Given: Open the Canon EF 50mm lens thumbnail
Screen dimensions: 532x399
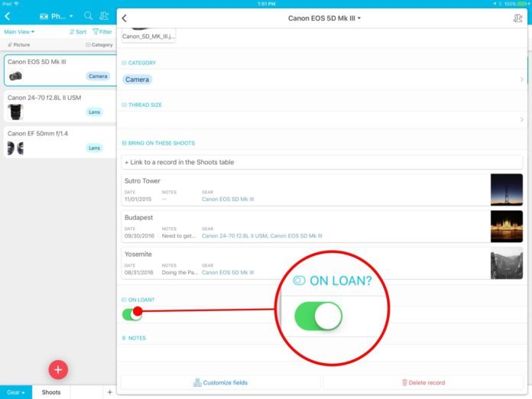Looking at the screenshot, I should (15, 148).
